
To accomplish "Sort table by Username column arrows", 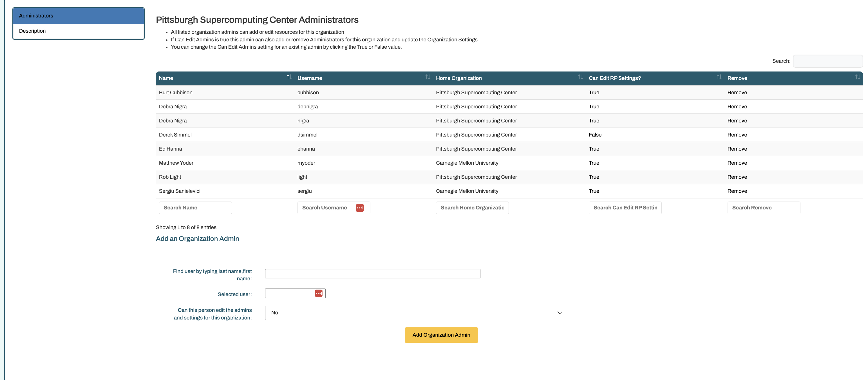I will click(x=428, y=77).
